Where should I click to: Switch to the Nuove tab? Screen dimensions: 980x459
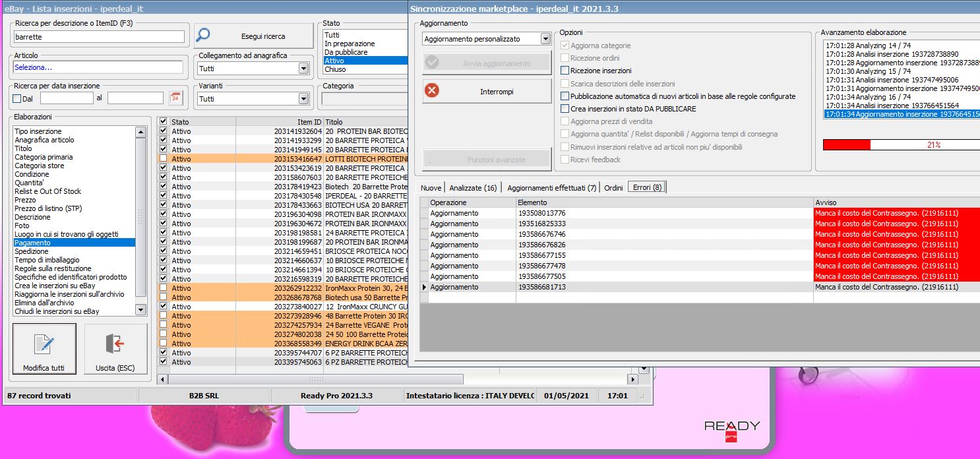click(x=431, y=188)
